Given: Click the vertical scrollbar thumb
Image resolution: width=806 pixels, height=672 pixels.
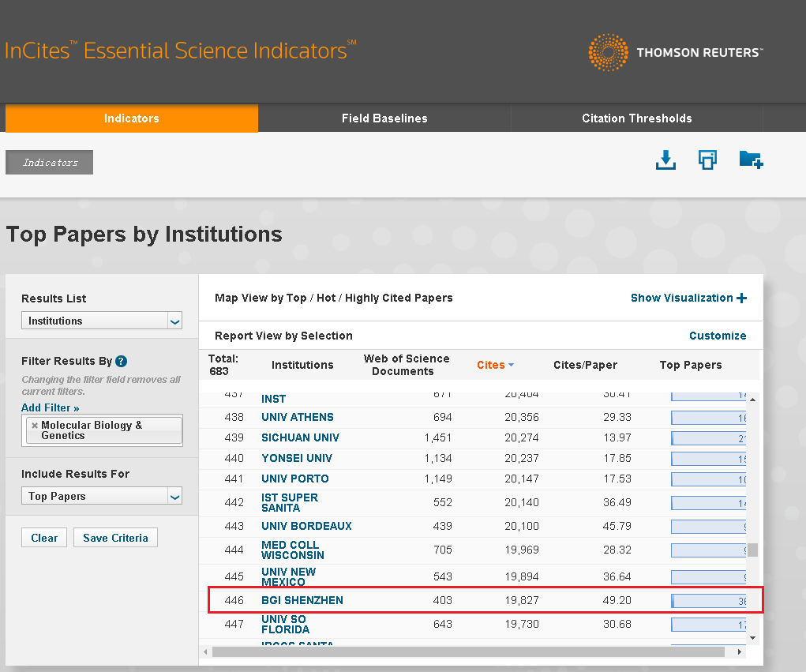Looking at the screenshot, I should [752, 550].
